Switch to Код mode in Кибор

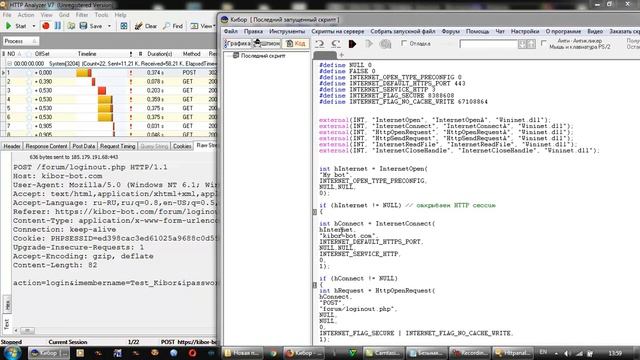point(296,43)
